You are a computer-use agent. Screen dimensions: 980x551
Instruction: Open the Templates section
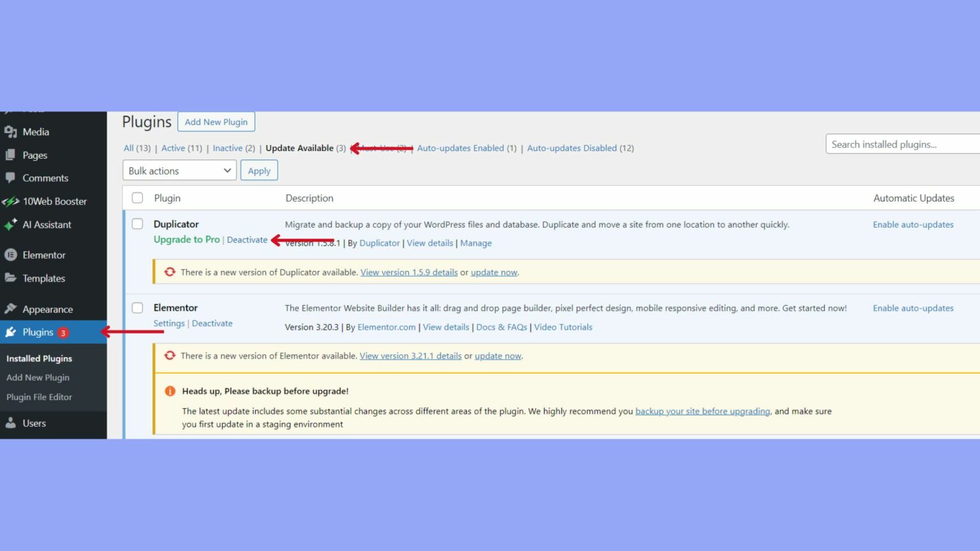pos(43,278)
